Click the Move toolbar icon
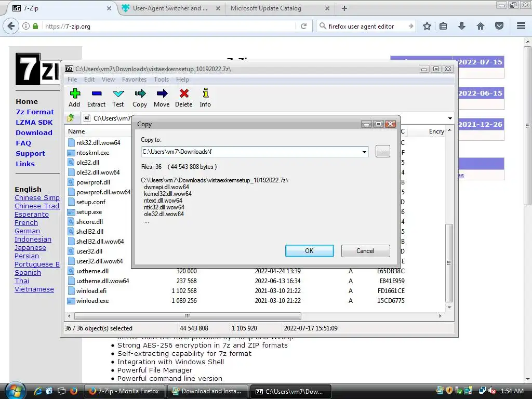Screen dimensions: 532x399 pyautogui.click(x=162, y=94)
